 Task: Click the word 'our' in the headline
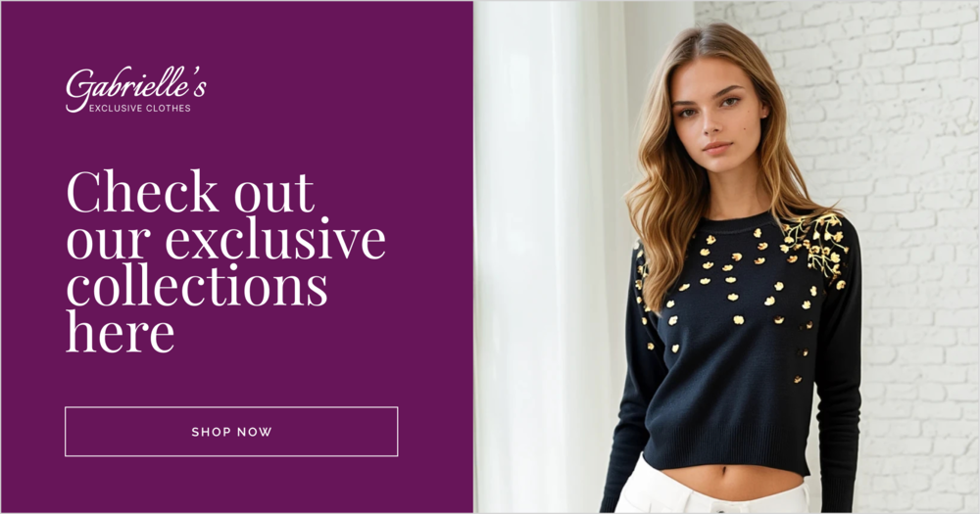(109, 242)
